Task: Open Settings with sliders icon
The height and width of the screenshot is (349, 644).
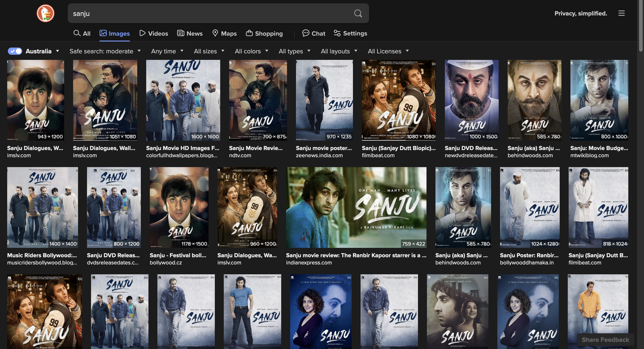Action: pos(350,33)
